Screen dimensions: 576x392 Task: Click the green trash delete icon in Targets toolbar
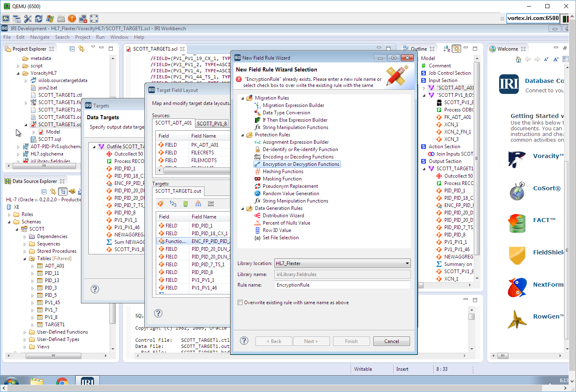[186, 203]
